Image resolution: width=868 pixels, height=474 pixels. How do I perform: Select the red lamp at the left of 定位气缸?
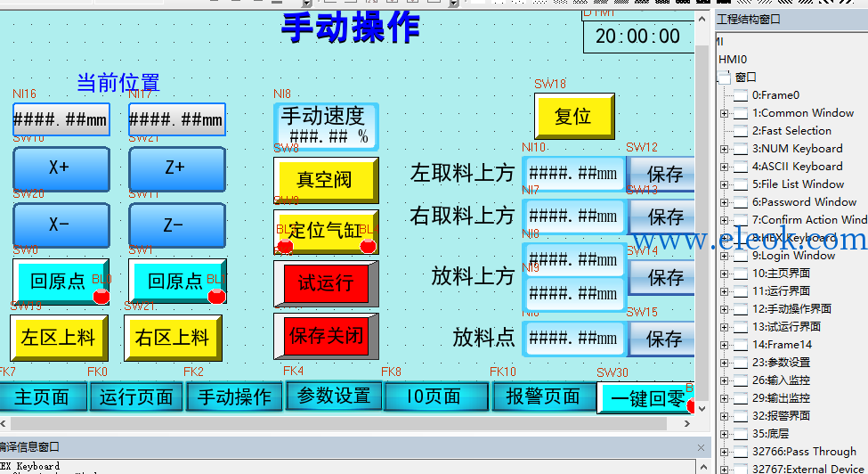pyautogui.click(x=285, y=247)
